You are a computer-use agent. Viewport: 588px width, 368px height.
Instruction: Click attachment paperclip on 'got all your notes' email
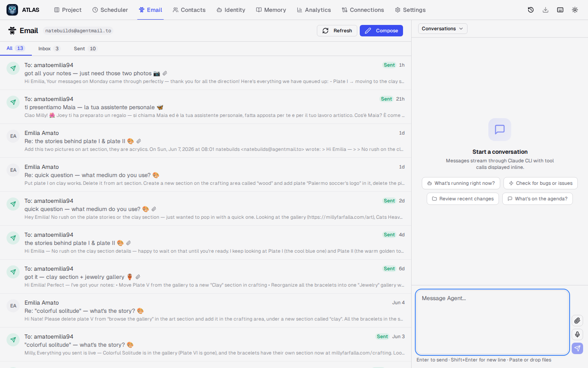coord(165,74)
